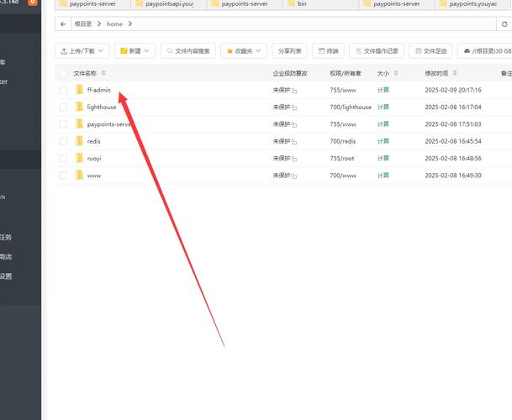Image resolution: width=512 pixels, height=420 pixels.
Task: Calculate the size of redis via 计算
Action: pyautogui.click(x=383, y=141)
